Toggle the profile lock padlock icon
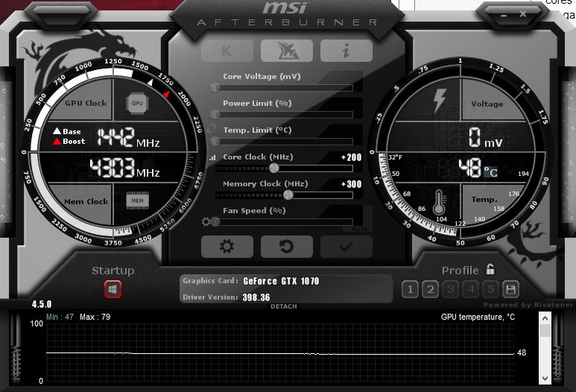Screen dimensions: 576x392 [x=490, y=269]
